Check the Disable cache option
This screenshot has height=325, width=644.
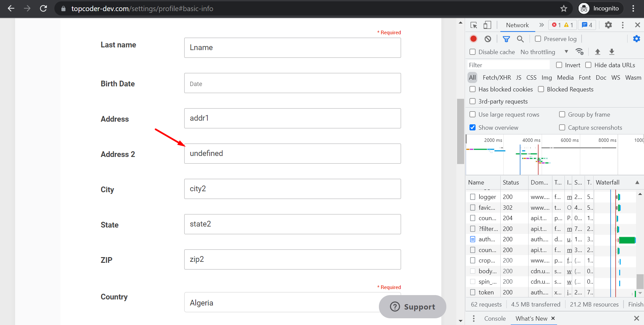pos(473,52)
